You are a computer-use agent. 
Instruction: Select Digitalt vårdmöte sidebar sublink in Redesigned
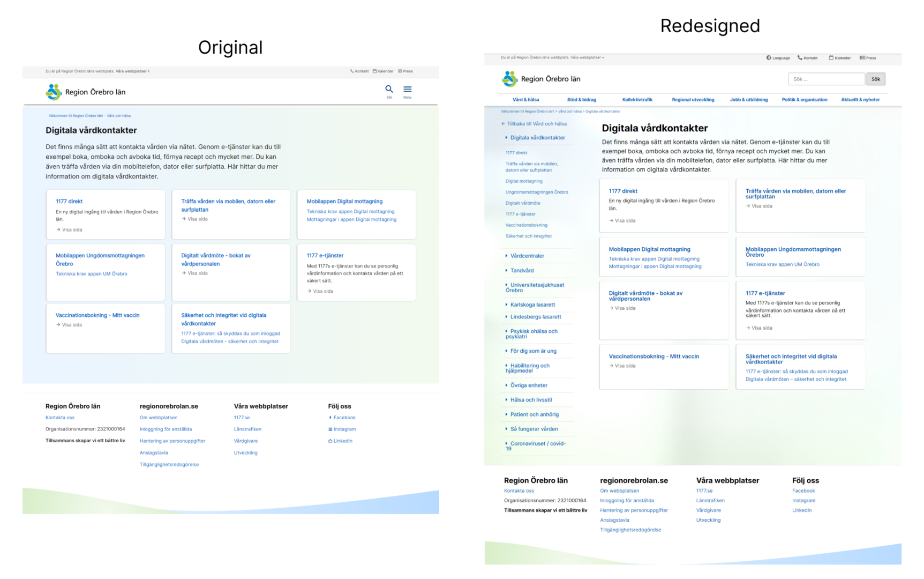point(523,203)
